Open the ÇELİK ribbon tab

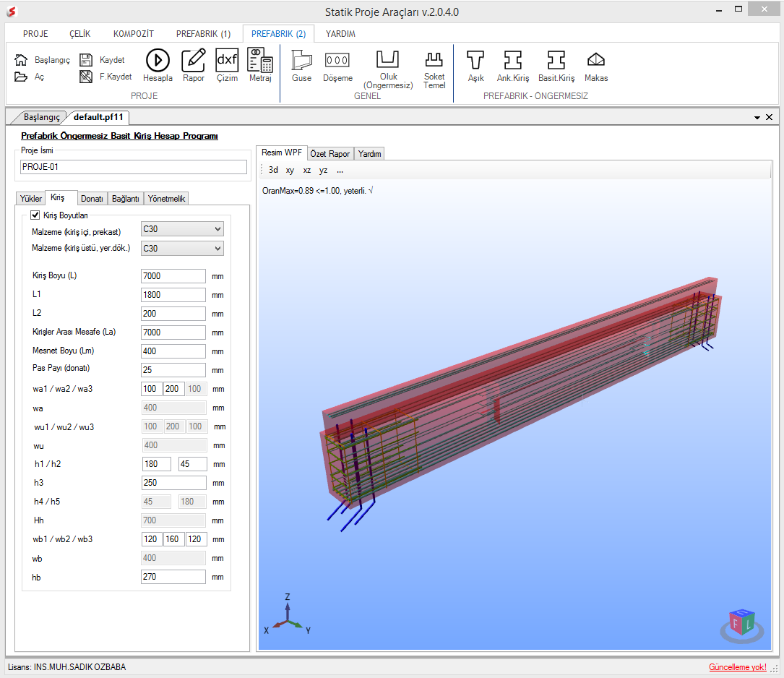(x=80, y=34)
